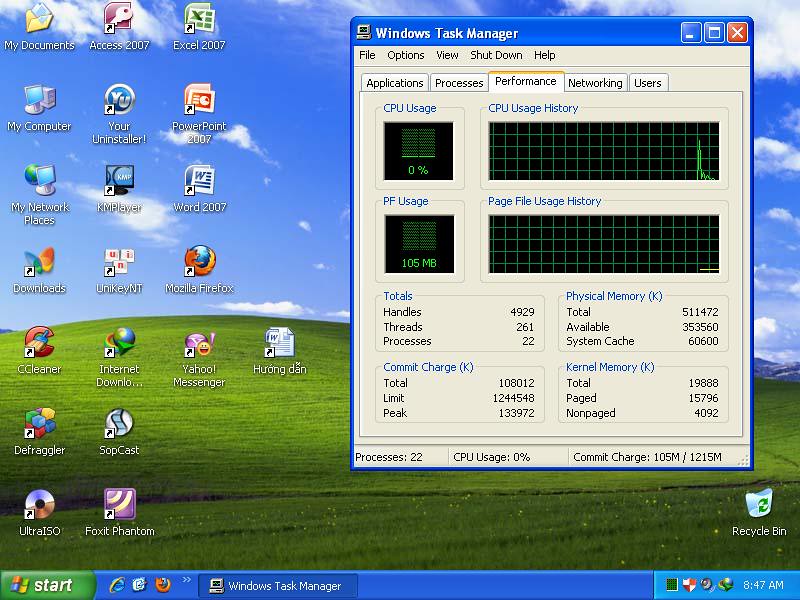Open the Options menu in Task Manager
800x600 pixels.
tap(406, 55)
